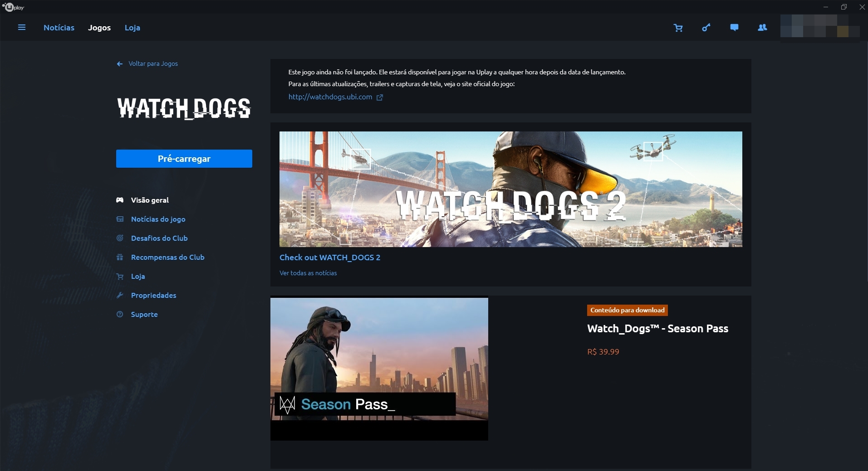Restore down the Uplay window

pyautogui.click(x=844, y=7)
